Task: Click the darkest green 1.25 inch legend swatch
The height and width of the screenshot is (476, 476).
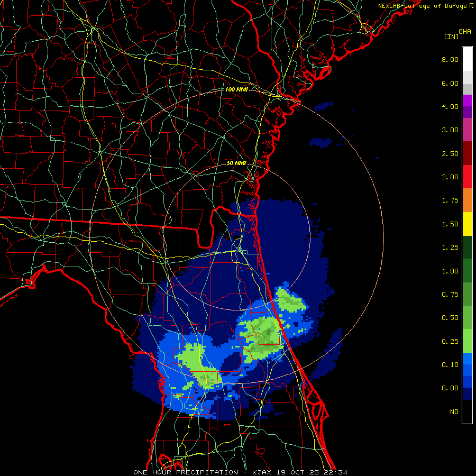Action: click(x=467, y=248)
